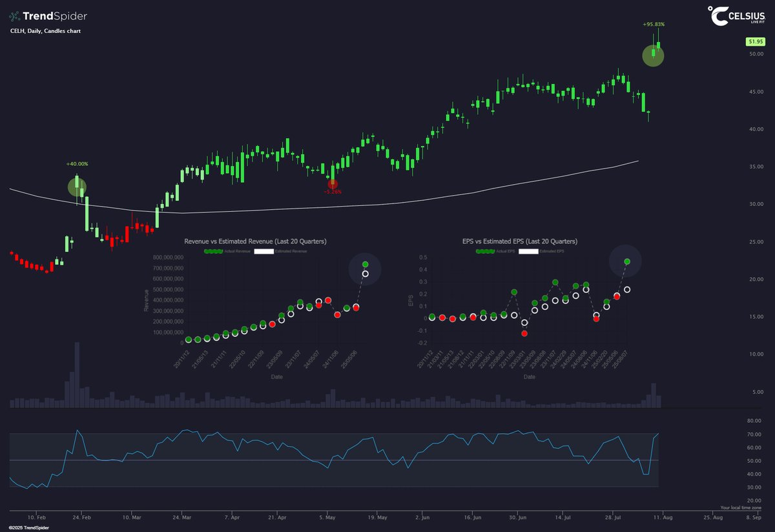Click the '7. Apr' date label
This screenshot has width=775, height=532.
(231, 517)
